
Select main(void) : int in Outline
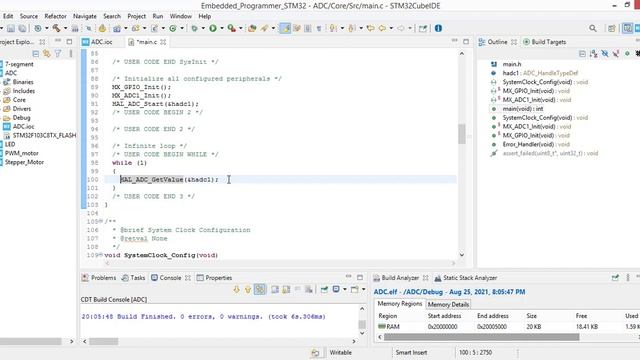coord(522,109)
